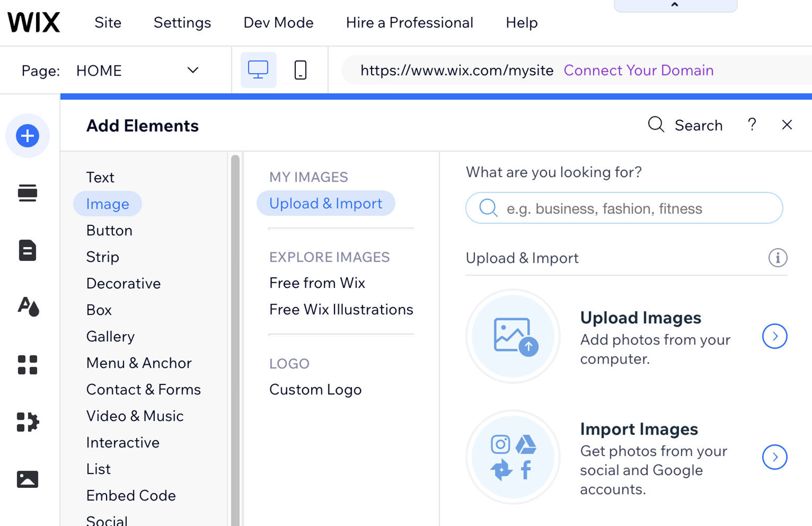Viewport: 812px width, 526px height.
Task: Select Embed Code in the elements list
Action: [x=131, y=496]
